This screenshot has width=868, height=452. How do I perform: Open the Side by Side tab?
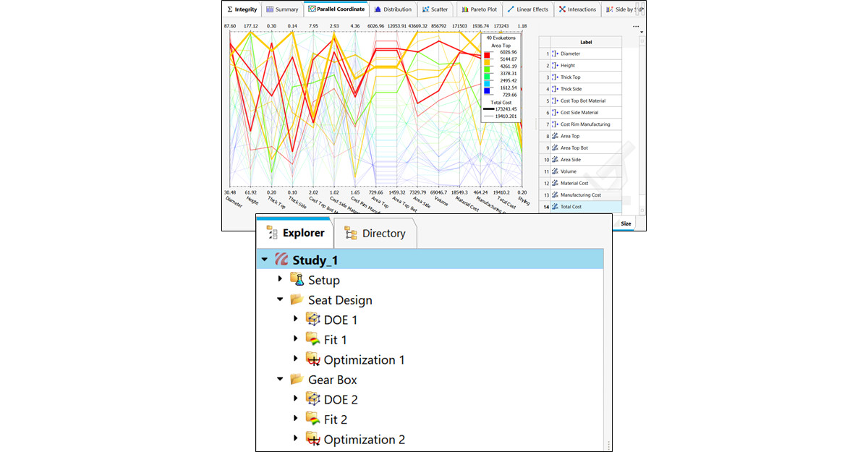click(x=624, y=9)
